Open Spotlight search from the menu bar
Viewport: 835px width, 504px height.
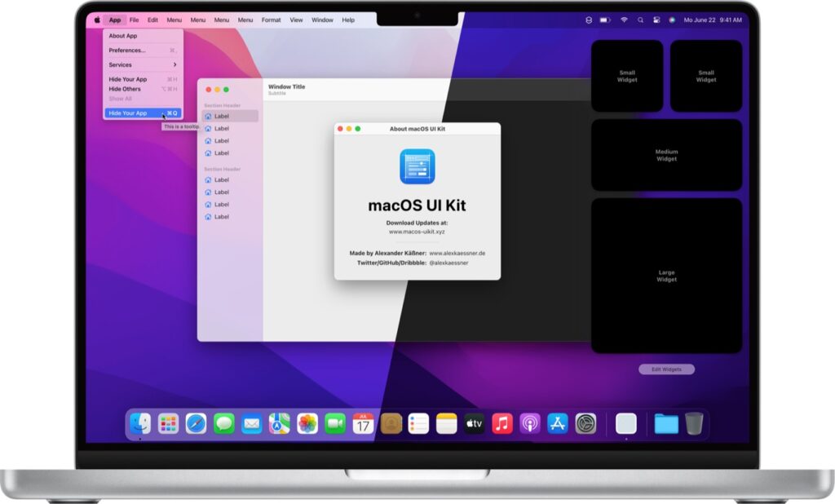coord(640,20)
